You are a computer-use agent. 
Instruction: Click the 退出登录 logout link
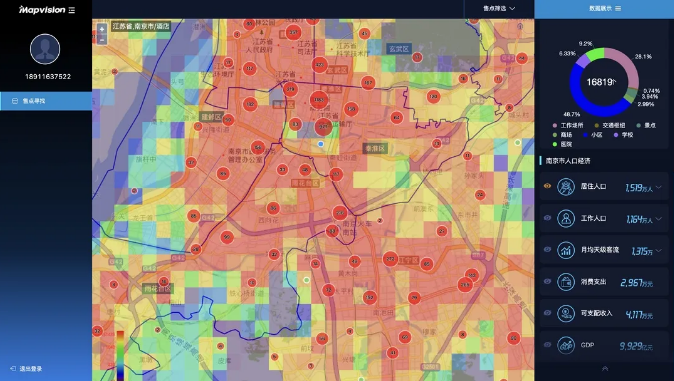(x=27, y=369)
